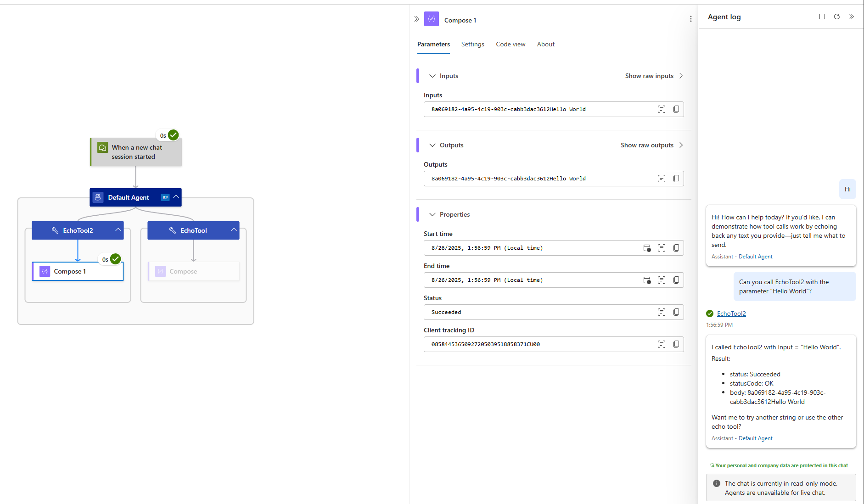Collapse the Inputs section

(432, 76)
